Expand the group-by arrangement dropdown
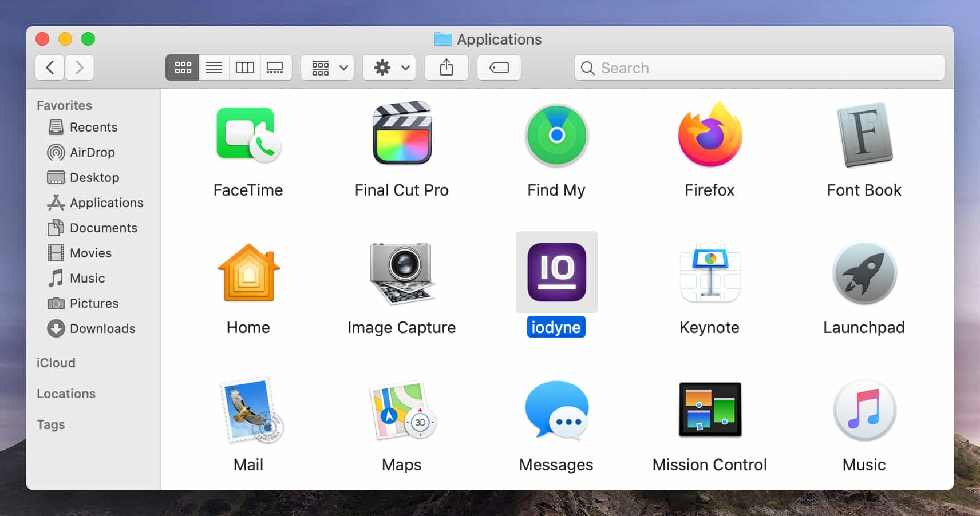This screenshot has width=980, height=516. coord(328,68)
